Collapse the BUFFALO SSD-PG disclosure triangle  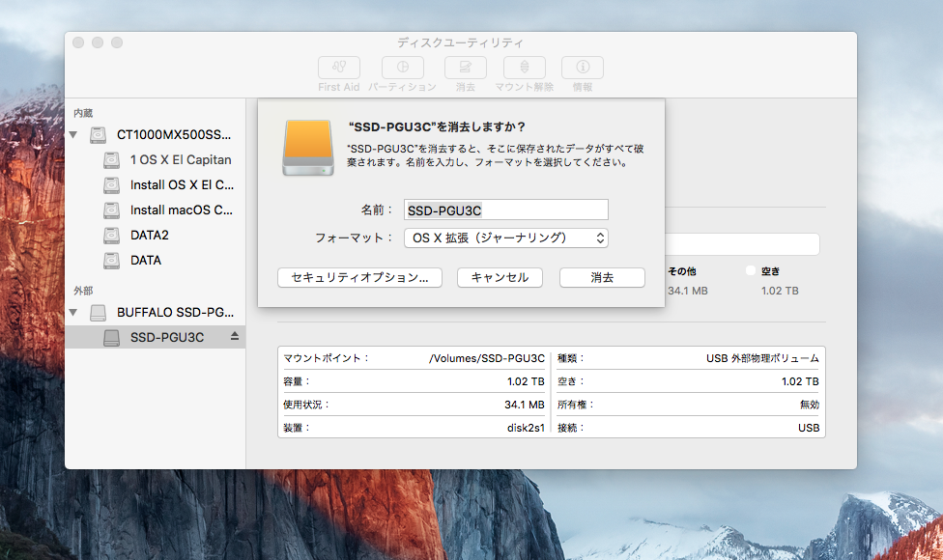pyautogui.click(x=74, y=313)
